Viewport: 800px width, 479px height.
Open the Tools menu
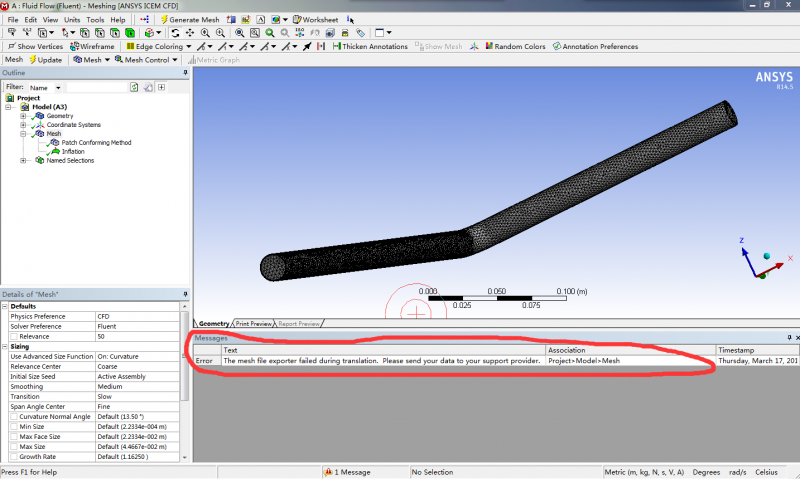95,20
